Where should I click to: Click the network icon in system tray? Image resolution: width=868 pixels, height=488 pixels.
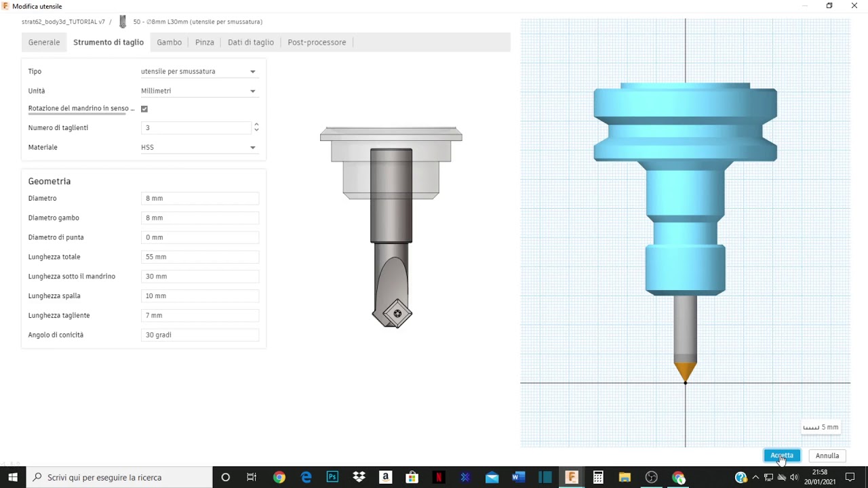point(768,477)
